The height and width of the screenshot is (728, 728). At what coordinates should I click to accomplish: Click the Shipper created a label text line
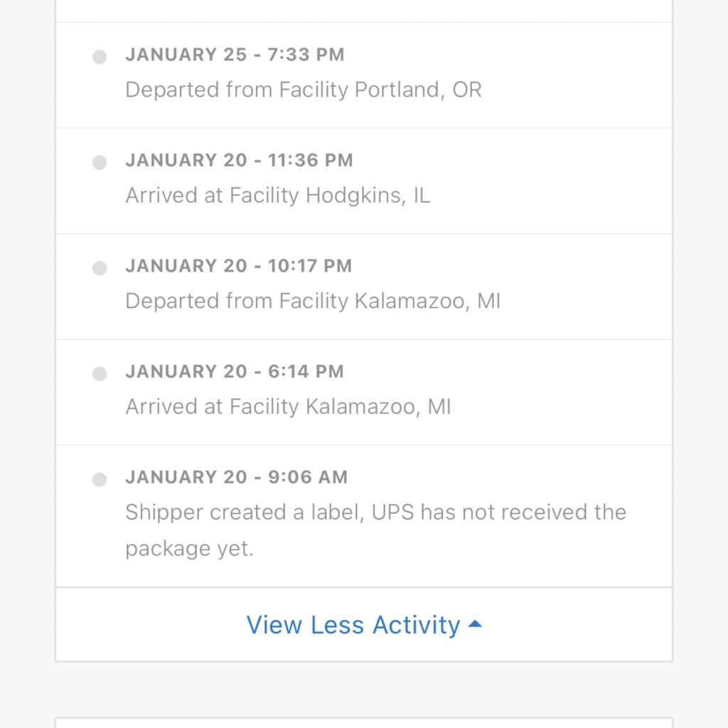click(375, 513)
